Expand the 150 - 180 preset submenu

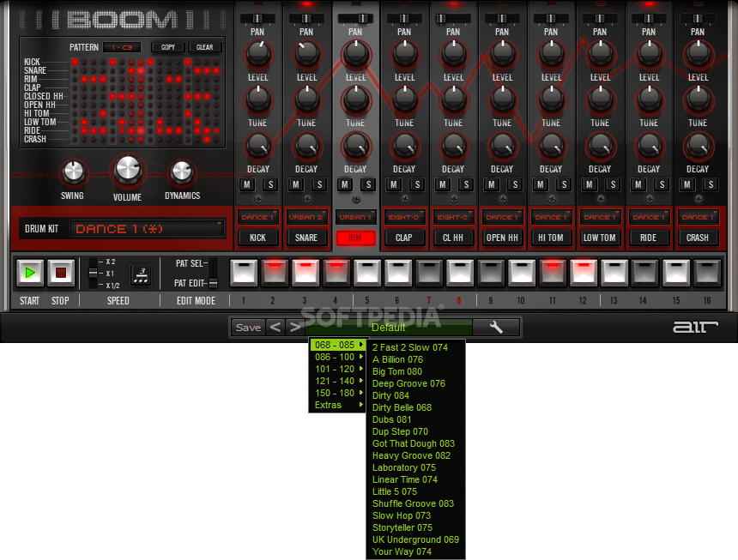click(337, 393)
